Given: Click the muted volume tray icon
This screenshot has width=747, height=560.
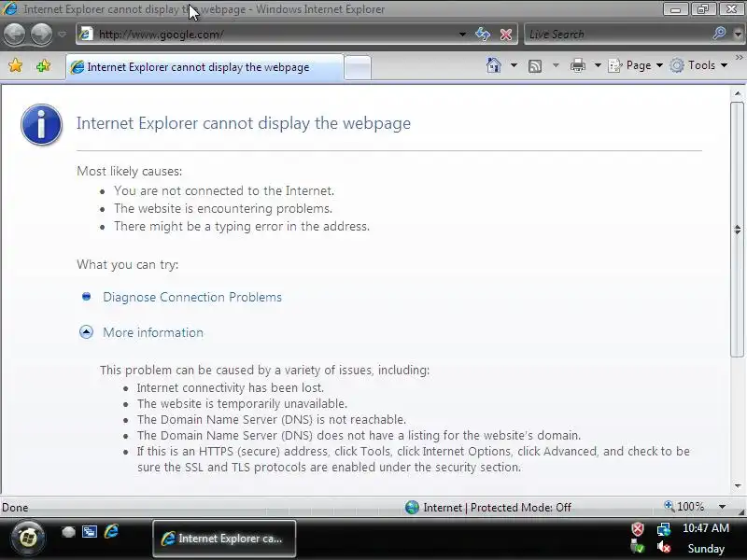Looking at the screenshot, I should [664, 548].
